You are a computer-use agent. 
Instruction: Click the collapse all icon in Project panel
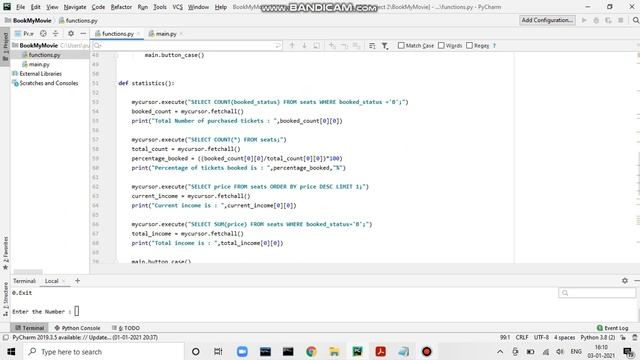tap(56, 33)
